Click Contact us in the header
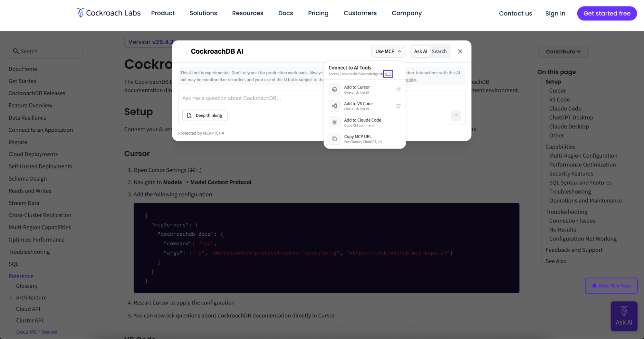The width and height of the screenshot is (644, 339). pyautogui.click(x=515, y=14)
